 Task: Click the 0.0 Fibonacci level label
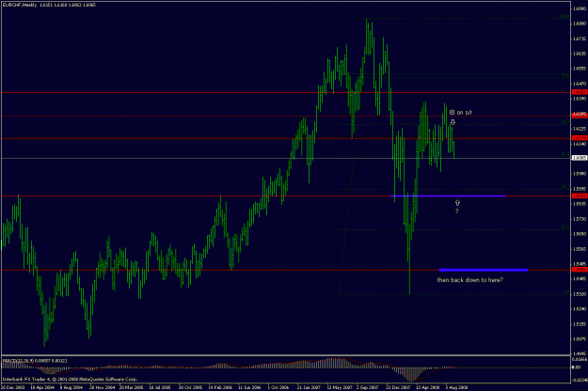[x=566, y=292]
